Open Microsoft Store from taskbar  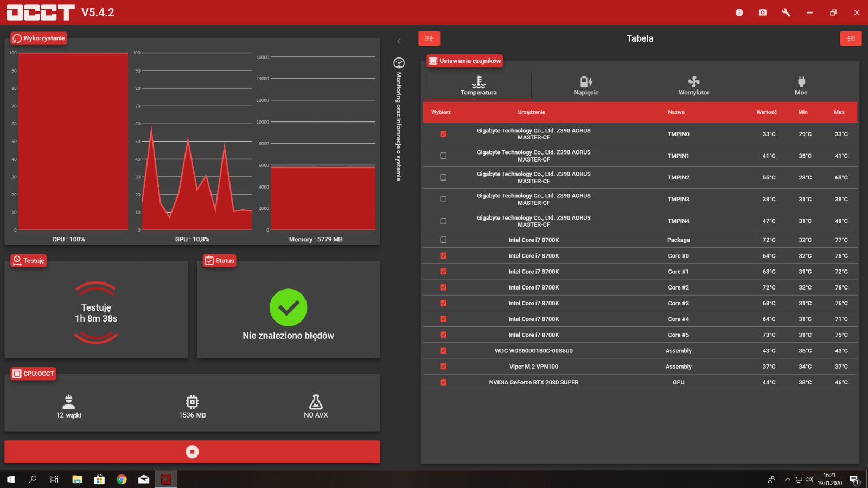(x=99, y=479)
